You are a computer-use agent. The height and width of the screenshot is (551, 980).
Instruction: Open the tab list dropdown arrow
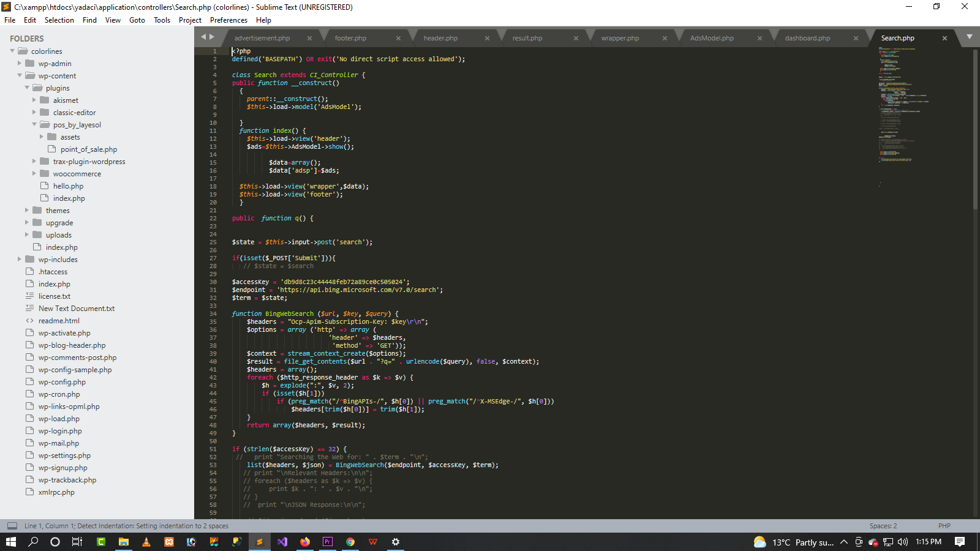969,37
